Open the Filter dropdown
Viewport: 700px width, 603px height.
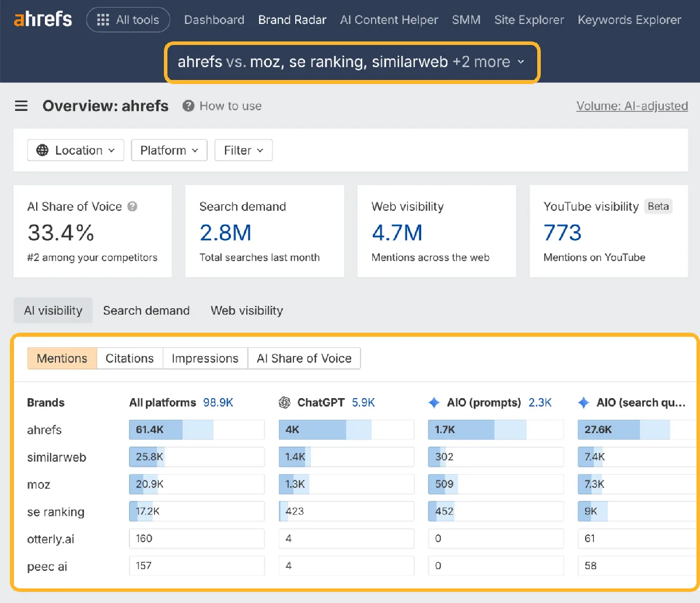[x=243, y=150]
